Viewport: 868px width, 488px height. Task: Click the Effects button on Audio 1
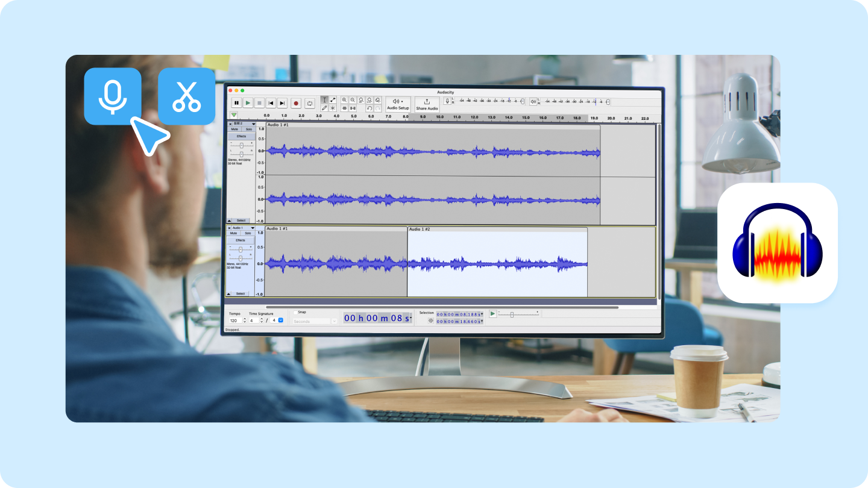click(240, 241)
